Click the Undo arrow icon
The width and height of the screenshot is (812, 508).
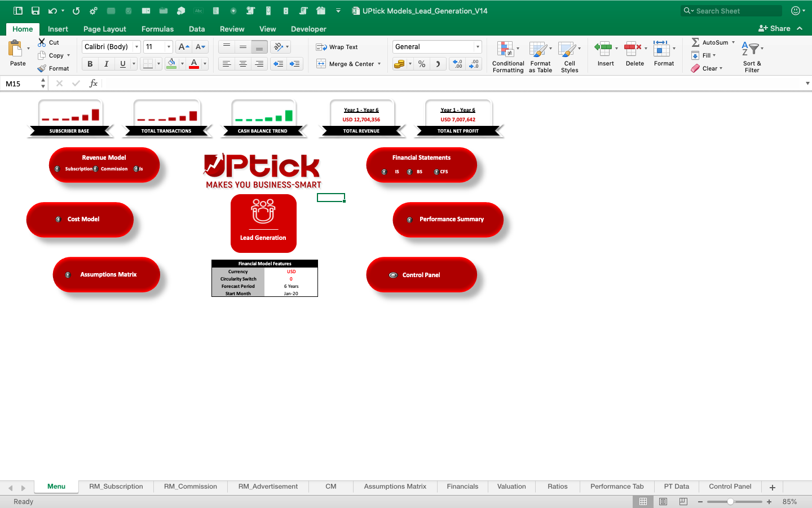pos(52,11)
